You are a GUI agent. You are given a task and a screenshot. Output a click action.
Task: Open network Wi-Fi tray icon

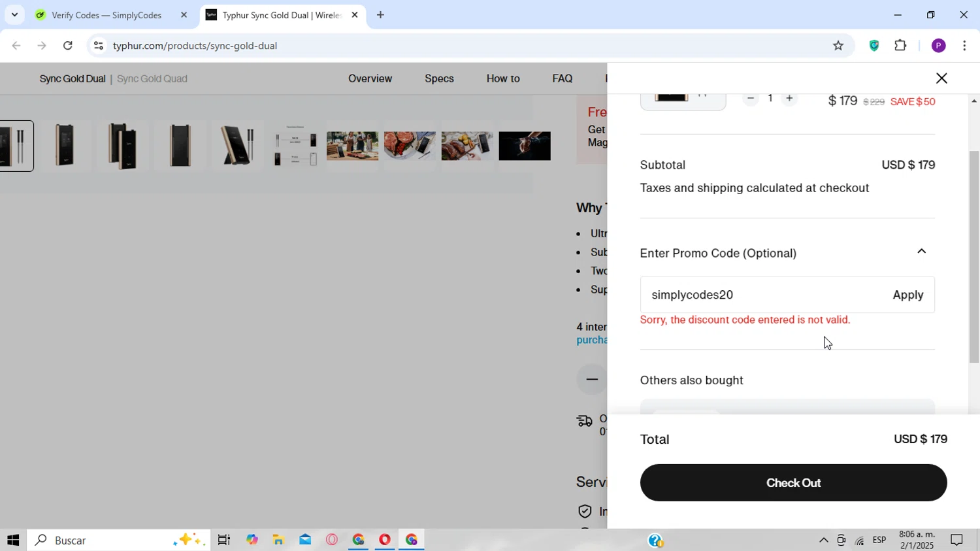click(x=860, y=541)
